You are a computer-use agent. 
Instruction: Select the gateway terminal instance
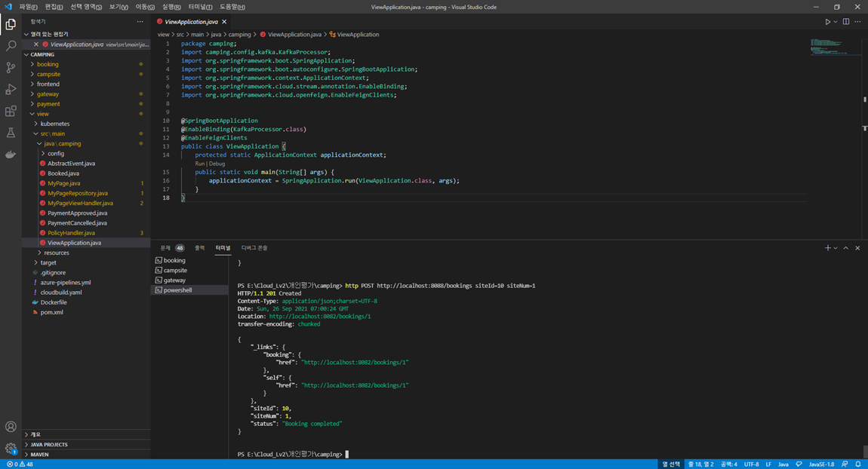coord(189,280)
